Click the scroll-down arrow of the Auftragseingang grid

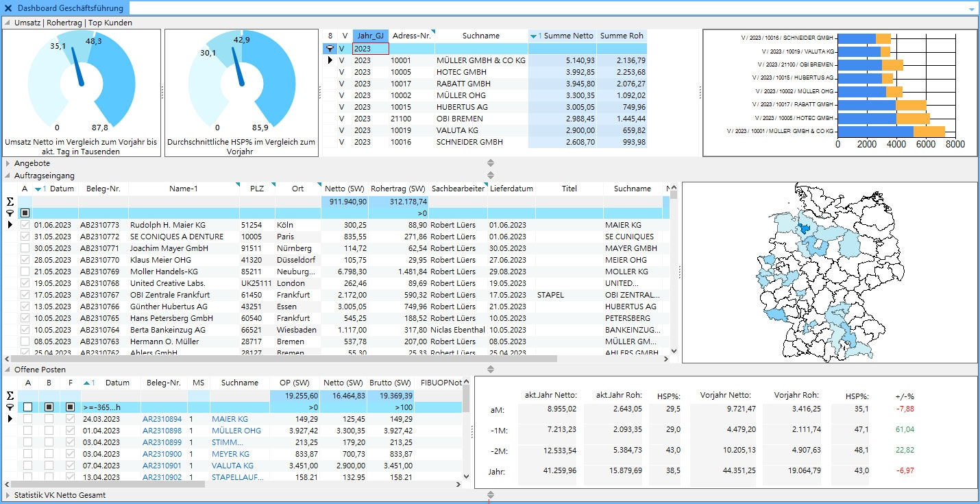click(x=673, y=351)
